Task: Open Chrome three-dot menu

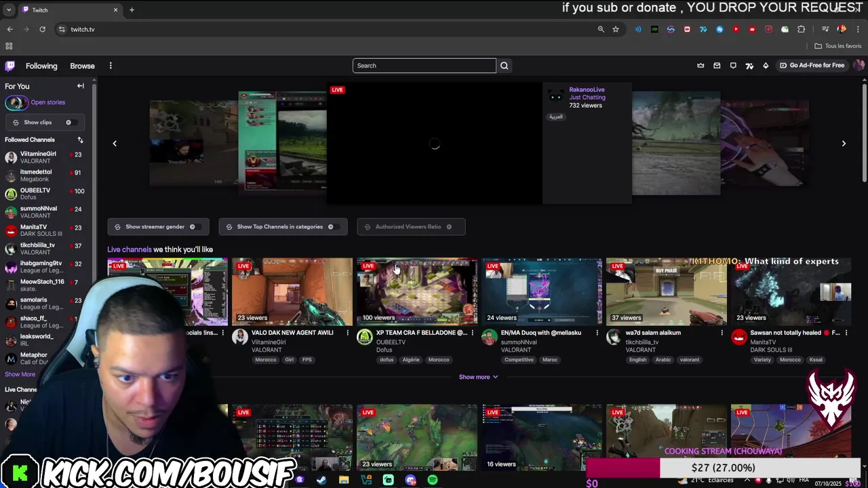Action: [858, 29]
